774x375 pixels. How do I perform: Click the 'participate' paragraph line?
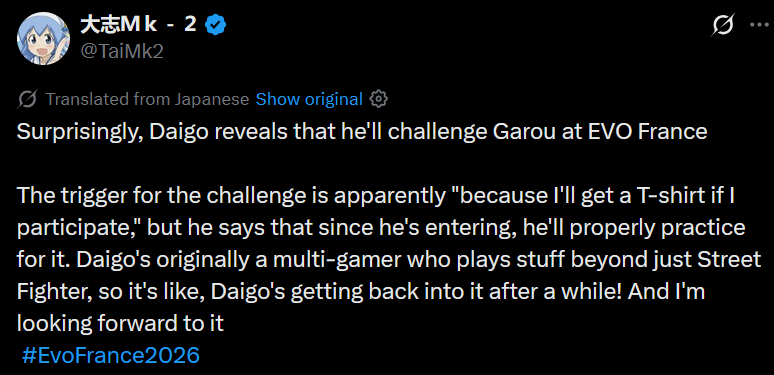coord(381,228)
